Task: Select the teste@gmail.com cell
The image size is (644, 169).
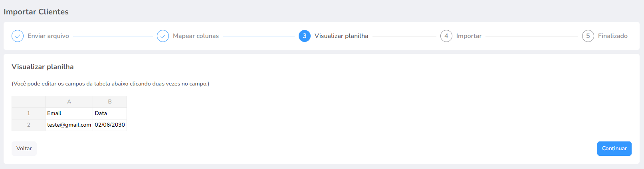Action: click(x=69, y=125)
